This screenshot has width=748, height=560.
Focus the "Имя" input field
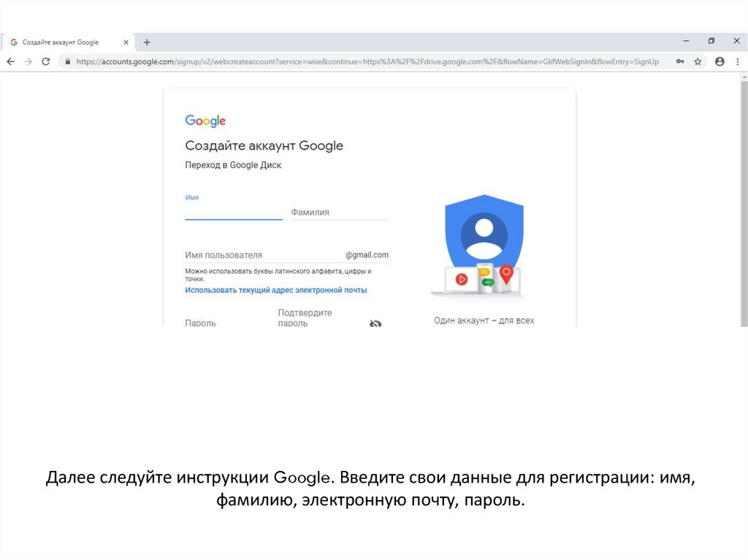[x=234, y=212]
